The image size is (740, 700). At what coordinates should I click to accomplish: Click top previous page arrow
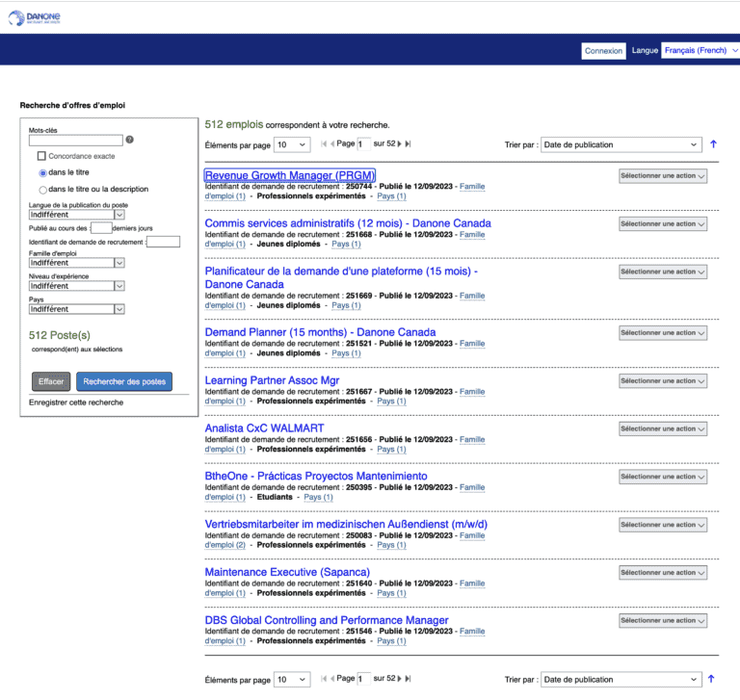[333, 144]
